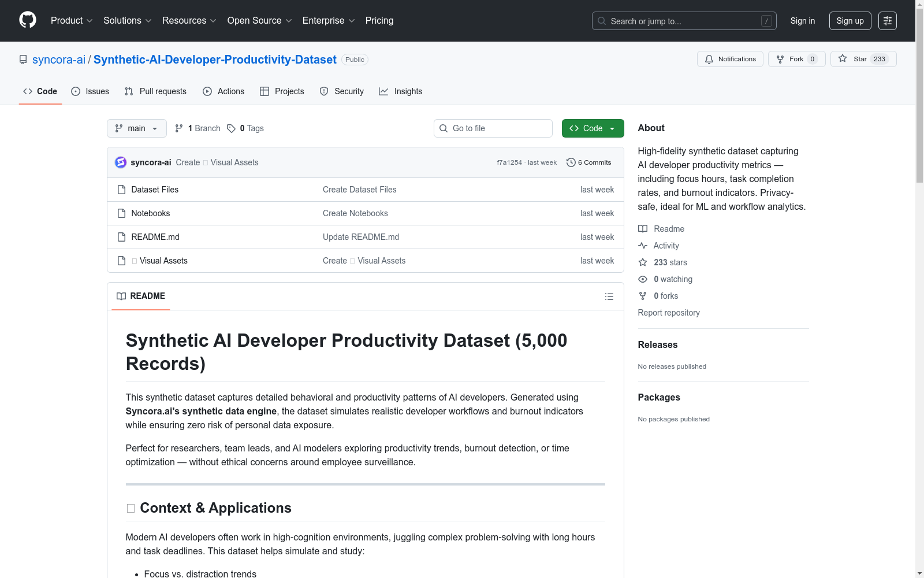Click the search magnifier icon in header
Viewport: 924px width, 578px height.
point(602,21)
